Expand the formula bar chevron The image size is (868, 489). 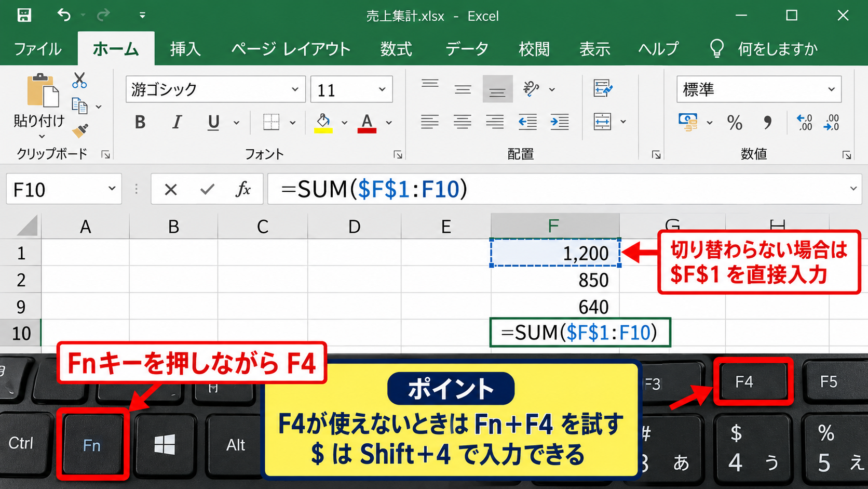pyautogui.click(x=853, y=189)
